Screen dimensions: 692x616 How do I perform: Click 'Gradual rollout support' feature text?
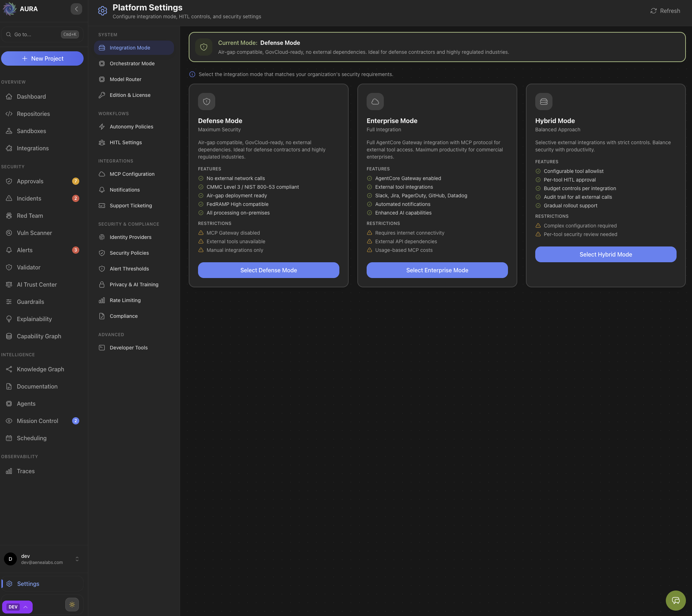pos(571,206)
